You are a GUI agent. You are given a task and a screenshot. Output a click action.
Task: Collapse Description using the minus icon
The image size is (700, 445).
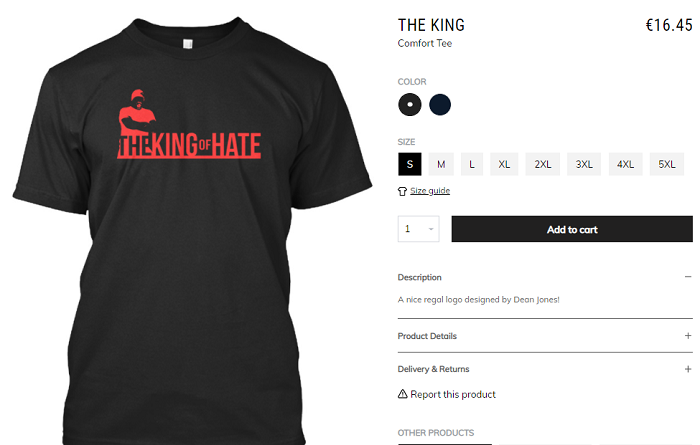click(x=688, y=277)
